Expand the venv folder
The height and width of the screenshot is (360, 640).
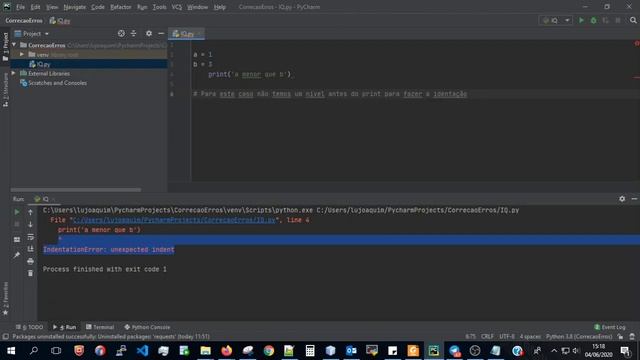tap(22, 54)
